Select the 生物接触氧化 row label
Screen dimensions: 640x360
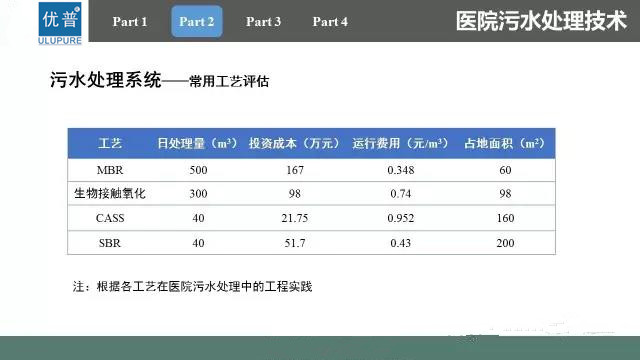(x=110, y=193)
